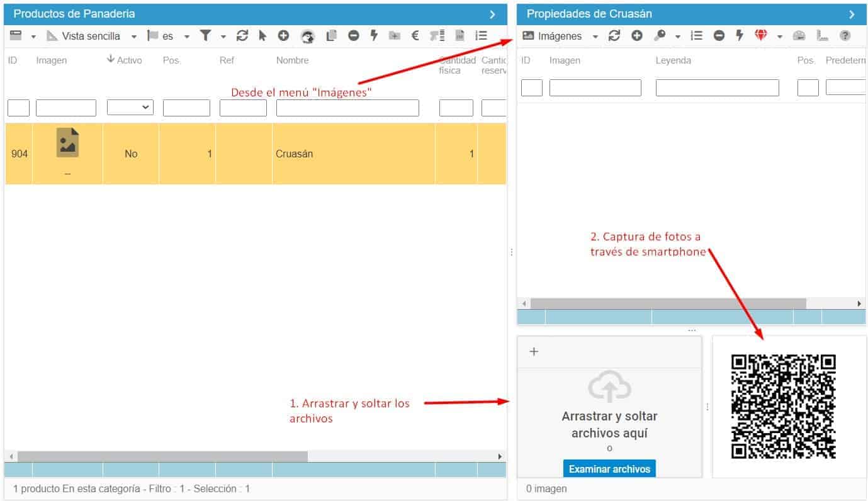Select the Cruasán product image thumbnail
The width and height of the screenshot is (868, 501).
pos(67,142)
